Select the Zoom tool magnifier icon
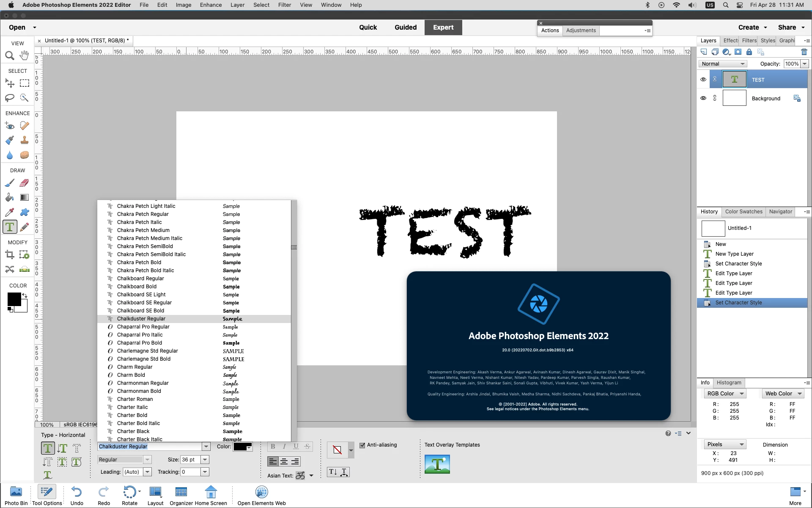The width and height of the screenshot is (812, 508). pos(9,55)
